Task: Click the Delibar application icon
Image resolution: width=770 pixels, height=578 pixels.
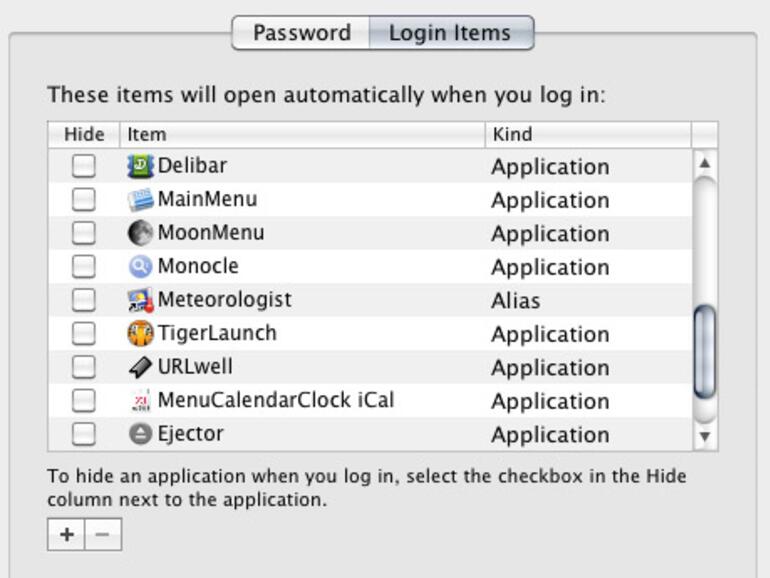Action: tap(141, 166)
